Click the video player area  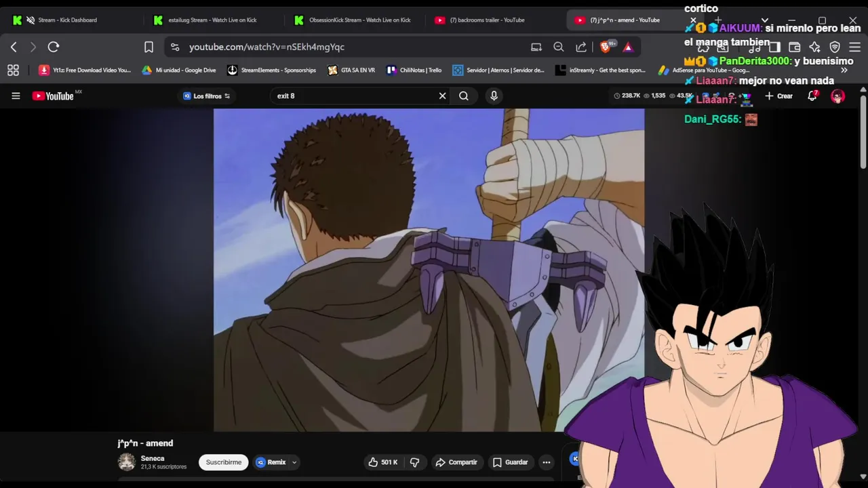pyautogui.click(x=429, y=270)
